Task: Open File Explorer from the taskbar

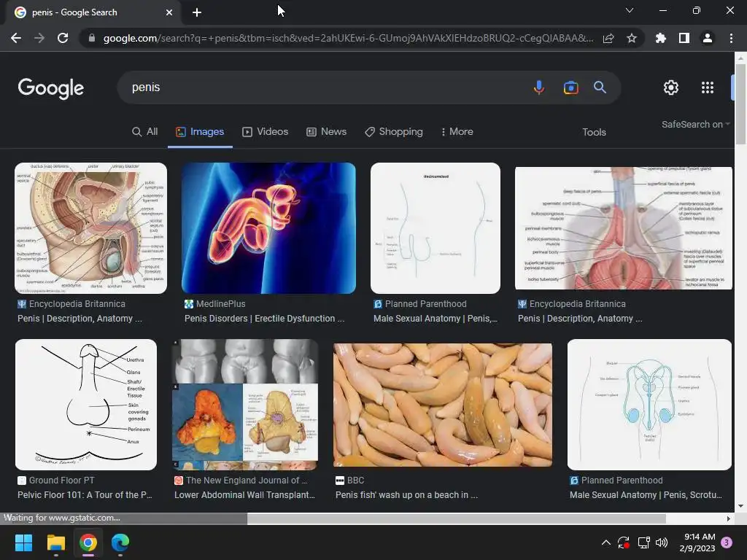Action: tap(55, 542)
